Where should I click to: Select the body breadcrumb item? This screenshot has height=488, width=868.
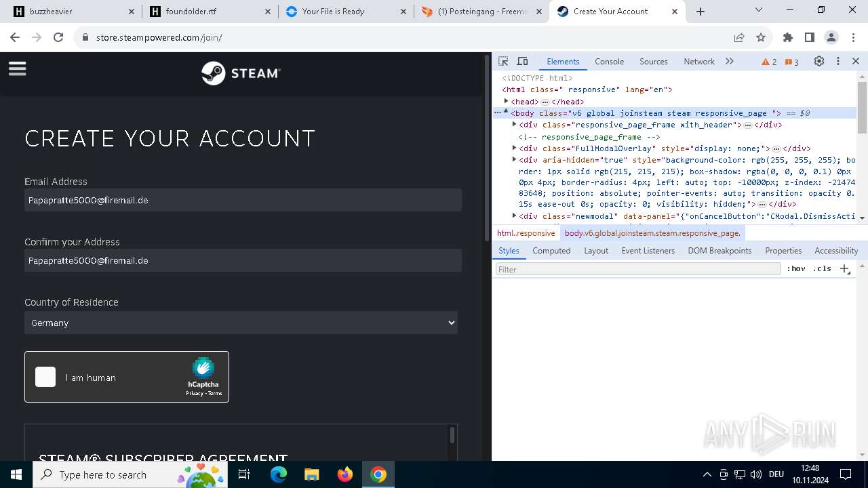[652, 232]
